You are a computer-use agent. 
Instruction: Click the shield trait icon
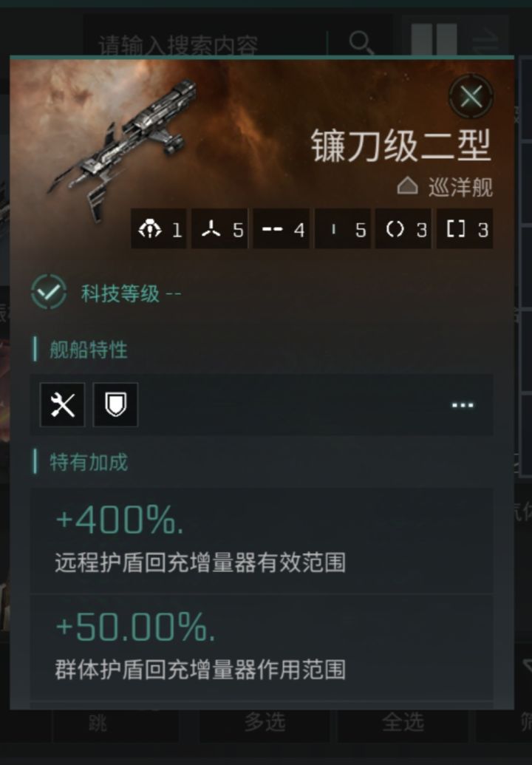[115, 405]
